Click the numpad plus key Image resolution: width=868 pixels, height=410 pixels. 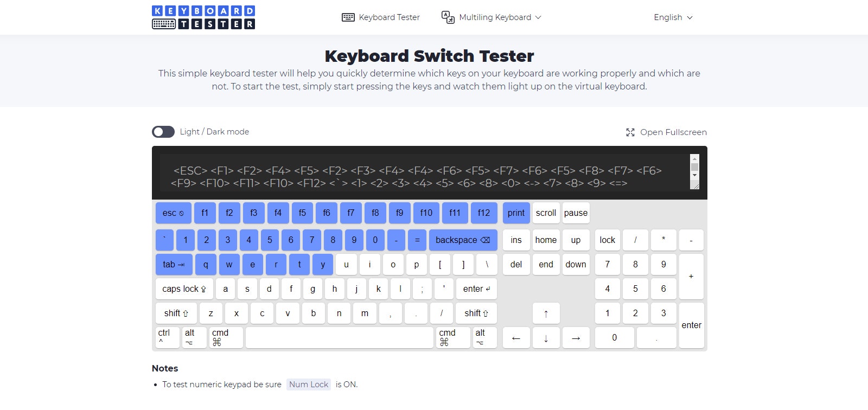click(x=691, y=277)
